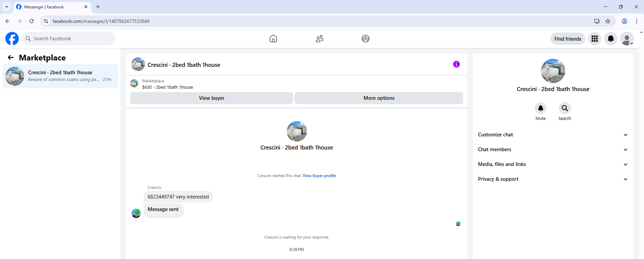Click the Find friends button
Screen dimensions: 644x259
pos(568,39)
